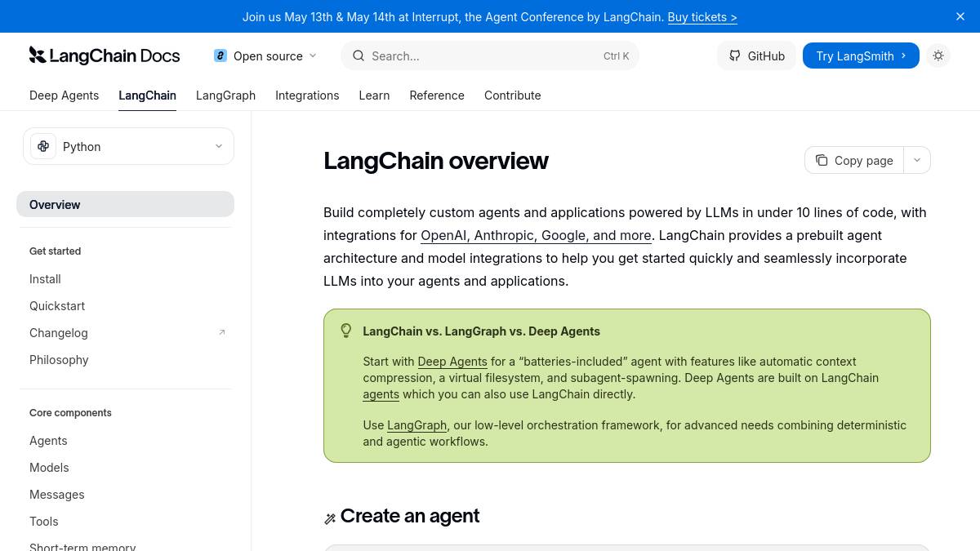Select Quickstart in the sidebar
The image size is (980, 551).
57,305
